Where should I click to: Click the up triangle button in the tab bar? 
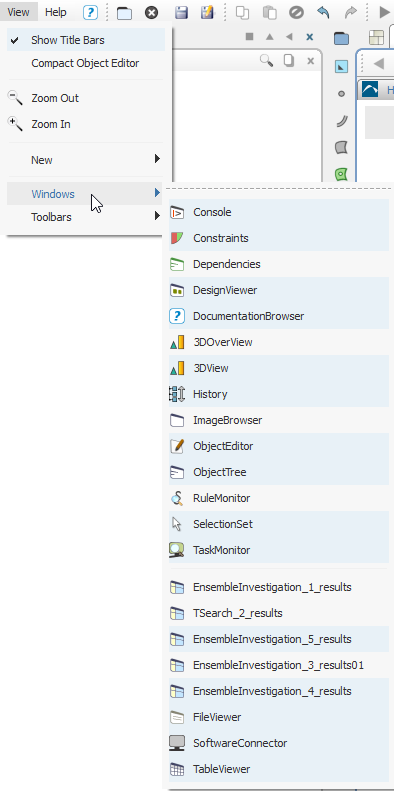pyautogui.click(x=269, y=37)
